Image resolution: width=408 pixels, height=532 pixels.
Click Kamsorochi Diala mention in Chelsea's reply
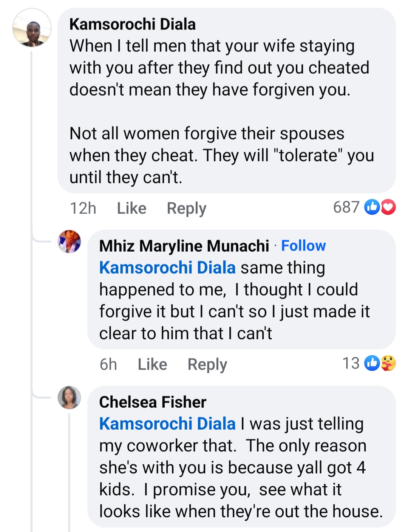[x=167, y=424]
